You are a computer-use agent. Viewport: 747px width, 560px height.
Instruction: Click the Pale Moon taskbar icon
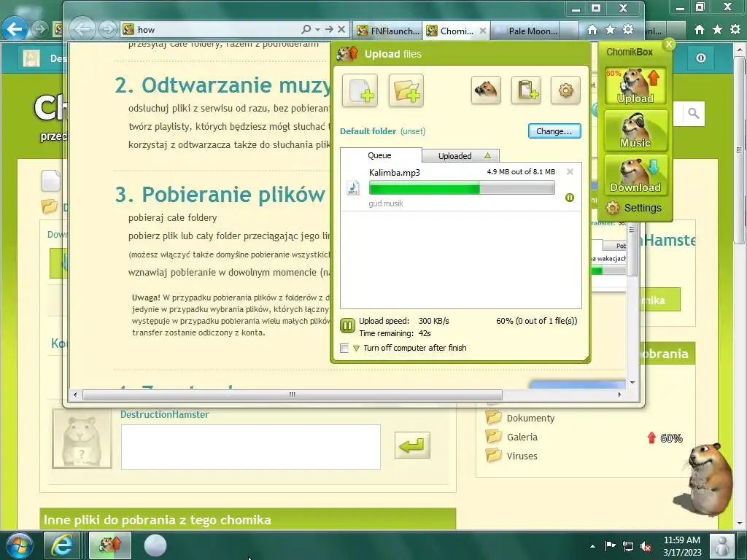tap(155, 545)
